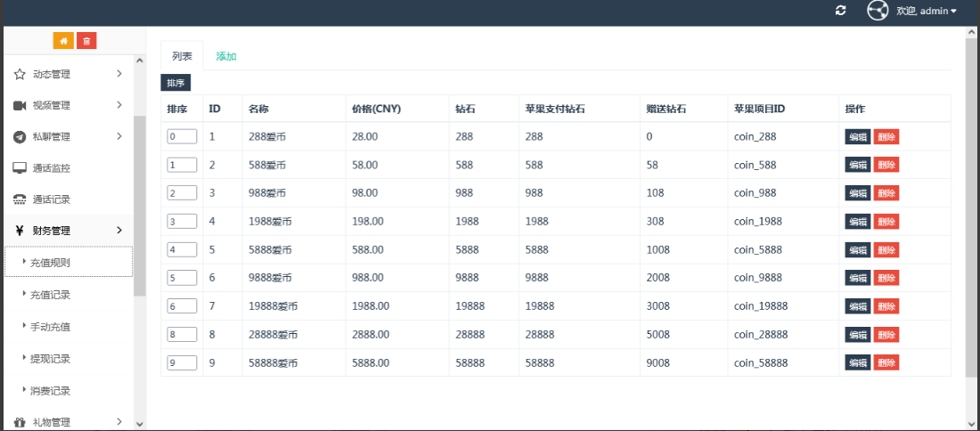Switch to the 添加 tab
Image resolution: width=980 pixels, height=431 pixels.
tap(226, 56)
